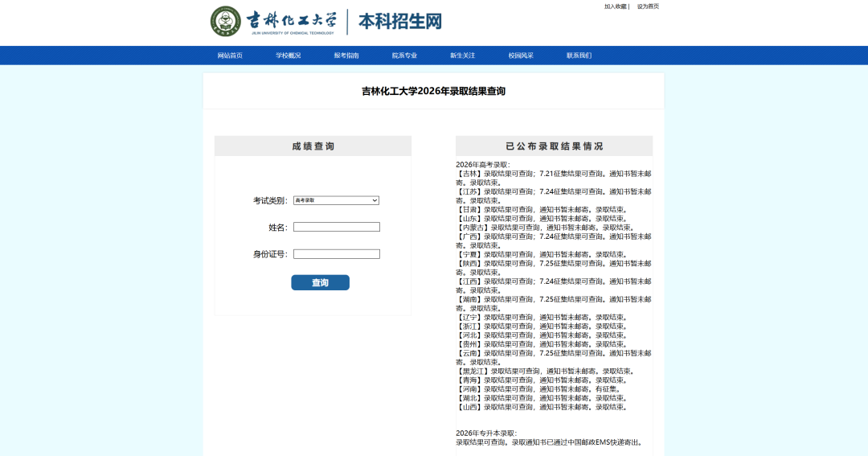Click the 【山西】 admission status line
The height and width of the screenshot is (456, 868).
coord(542,407)
